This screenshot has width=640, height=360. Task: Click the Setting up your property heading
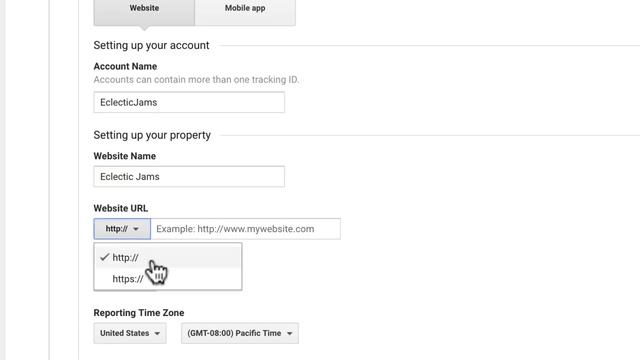(152, 135)
